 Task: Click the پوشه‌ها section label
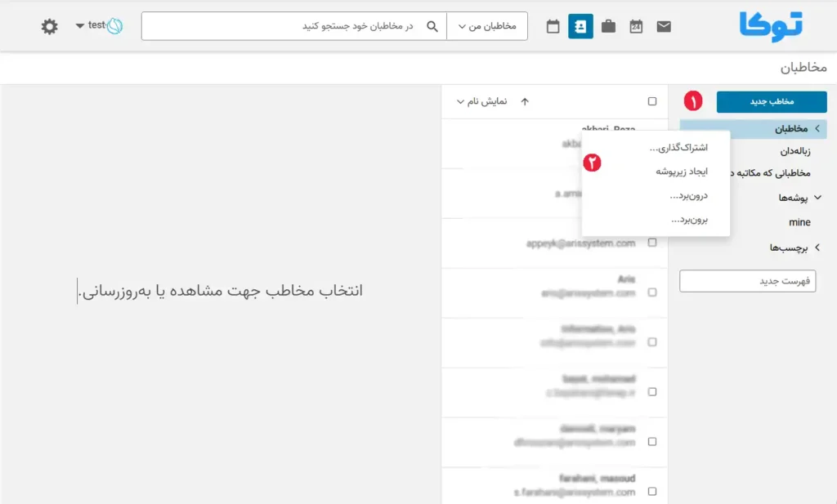point(793,198)
